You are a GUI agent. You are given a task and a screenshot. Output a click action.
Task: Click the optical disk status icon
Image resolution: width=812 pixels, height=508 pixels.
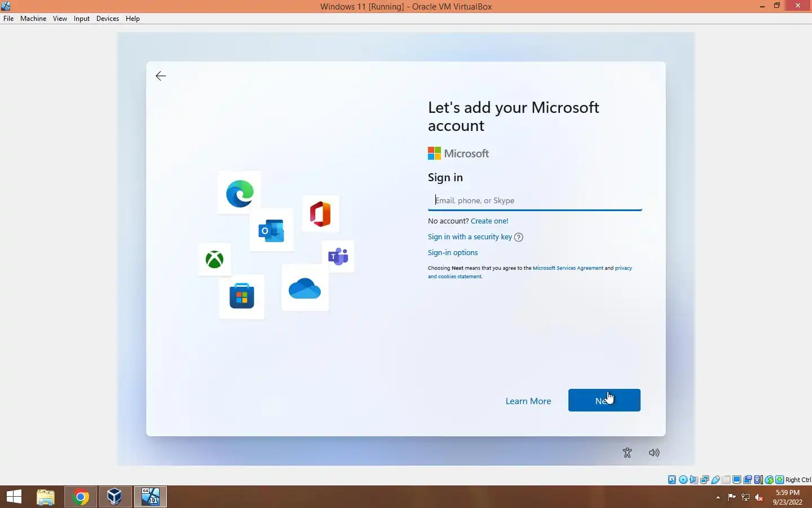point(683,480)
